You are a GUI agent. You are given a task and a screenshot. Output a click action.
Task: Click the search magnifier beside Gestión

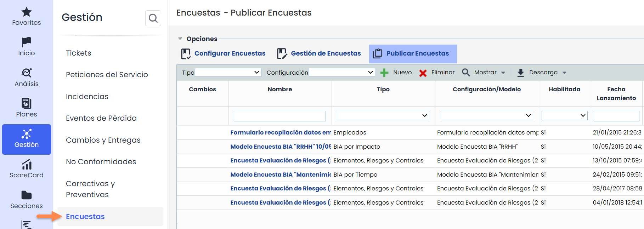[x=153, y=18]
